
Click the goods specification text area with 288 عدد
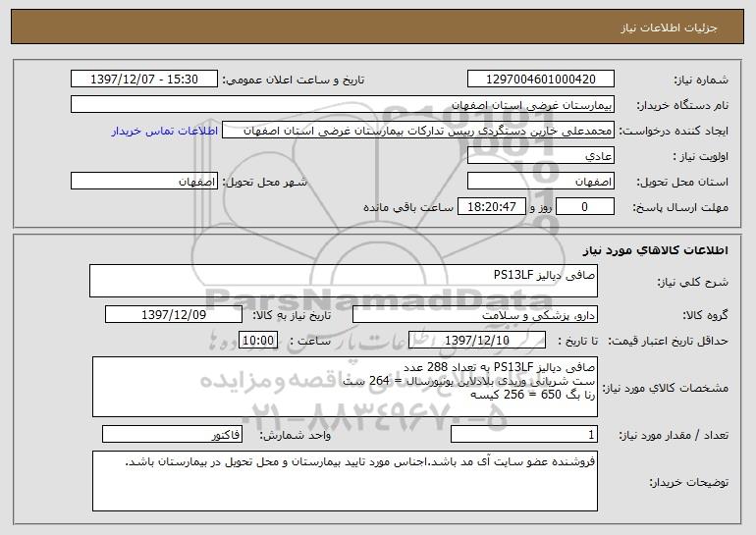pos(345,387)
